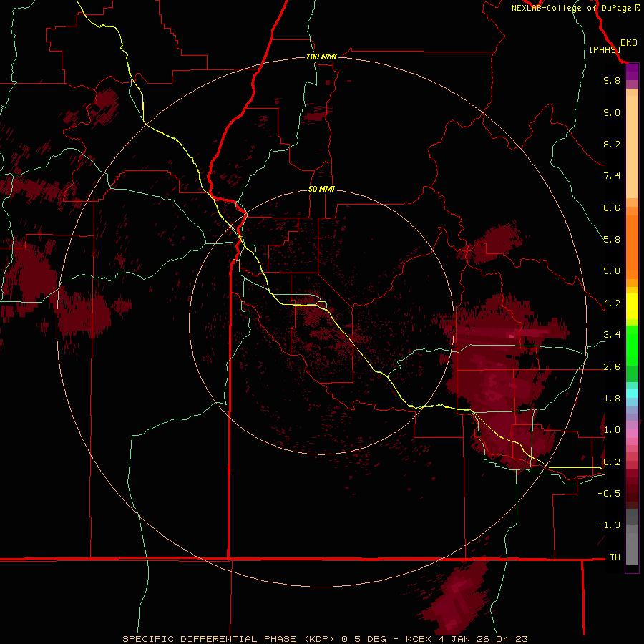This screenshot has height=644, width=644.
Task: Click the NEXLAB-College of DuPage credit text
Action: (x=575, y=8)
